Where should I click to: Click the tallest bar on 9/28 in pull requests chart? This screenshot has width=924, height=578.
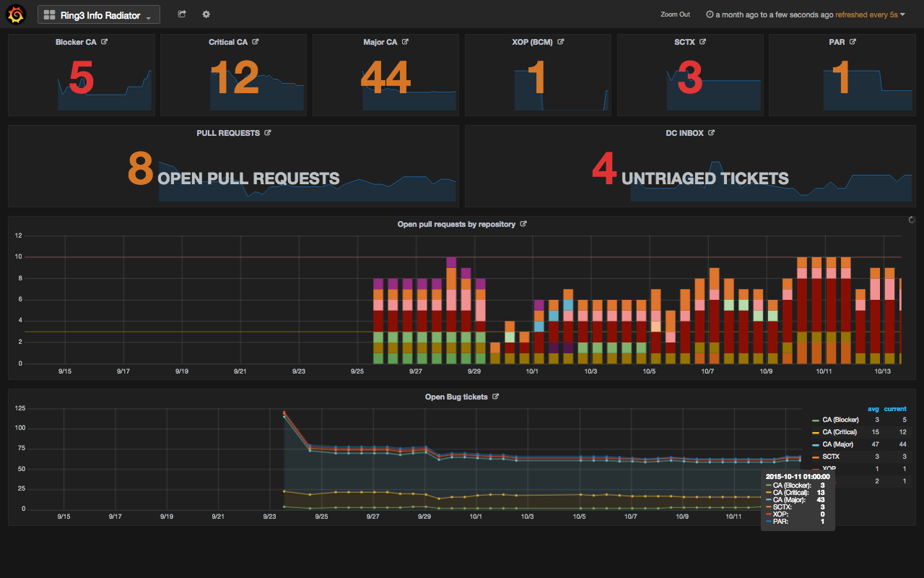pyautogui.click(x=451, y=310)
